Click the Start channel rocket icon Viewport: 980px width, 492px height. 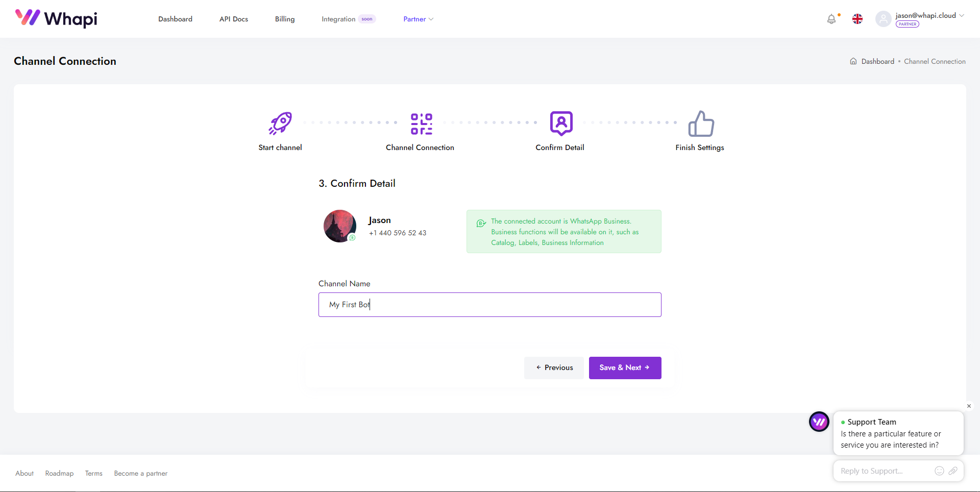[x=280, y=124]
